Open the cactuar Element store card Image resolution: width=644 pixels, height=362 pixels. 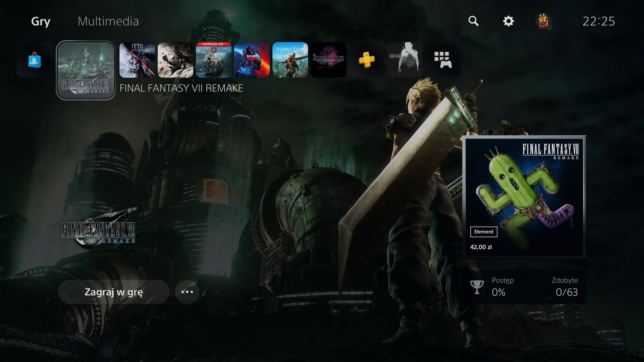pos(524,197)
